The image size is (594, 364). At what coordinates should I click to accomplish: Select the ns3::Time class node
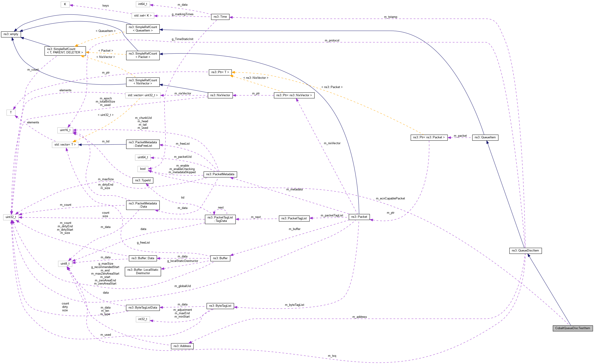coord(220,17)
